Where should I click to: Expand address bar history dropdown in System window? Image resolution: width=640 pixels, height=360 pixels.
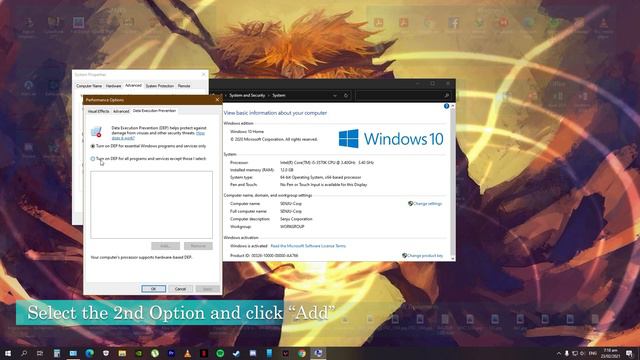(335, 96)
